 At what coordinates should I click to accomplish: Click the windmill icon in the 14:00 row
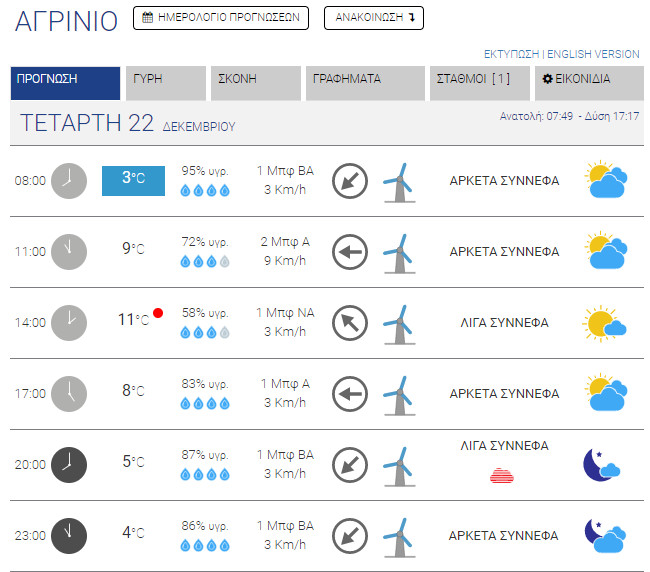(x=400, y=323)
